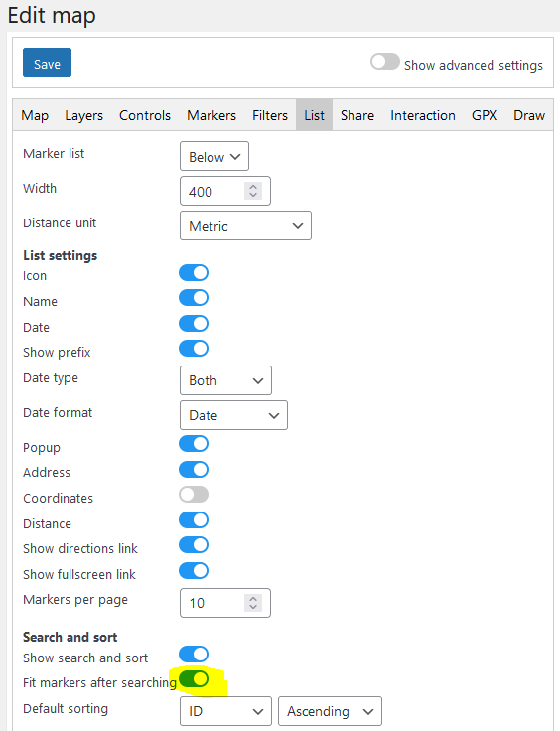
Task: Open the Date type dropdown
Action: pos(225,380)
